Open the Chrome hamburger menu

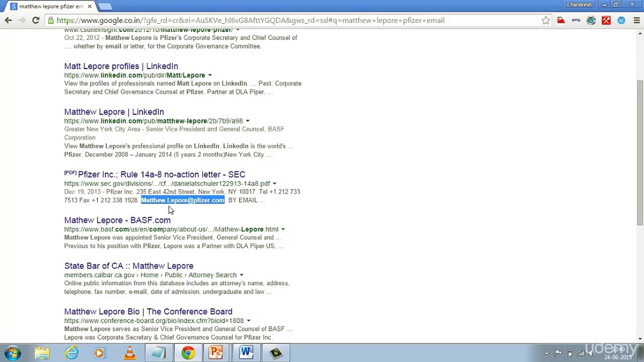click(637, 20)
